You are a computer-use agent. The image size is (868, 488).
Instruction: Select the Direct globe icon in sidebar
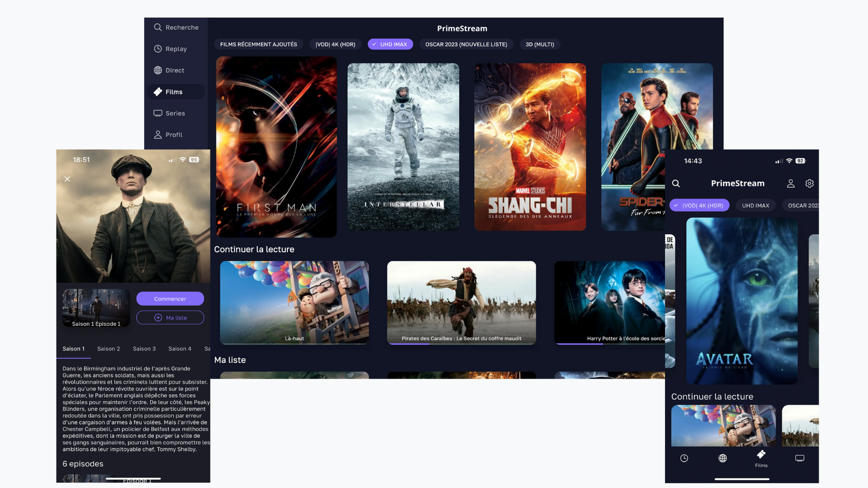pos(158,70)
